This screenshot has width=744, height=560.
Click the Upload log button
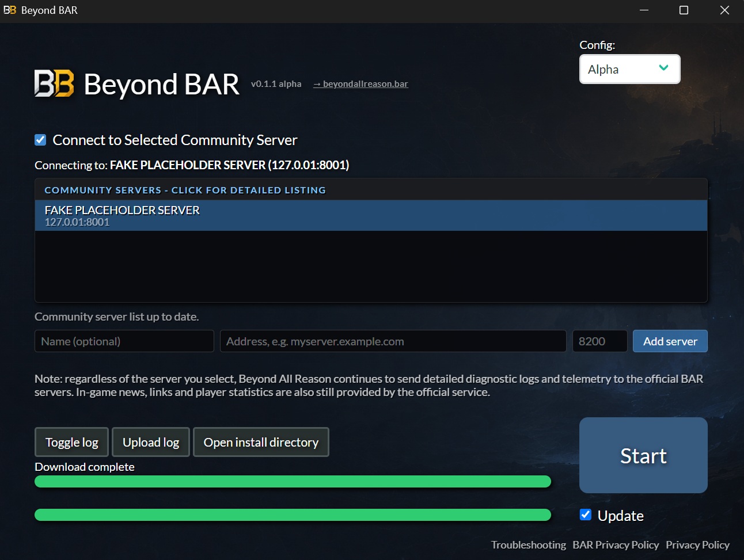(151, 442)
